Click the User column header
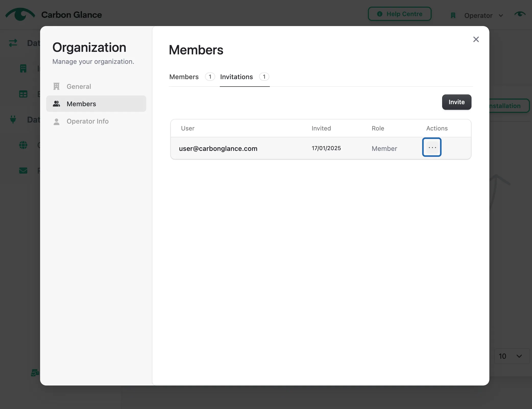The height and width of the screenshot is (409, 532). (188, 128)
